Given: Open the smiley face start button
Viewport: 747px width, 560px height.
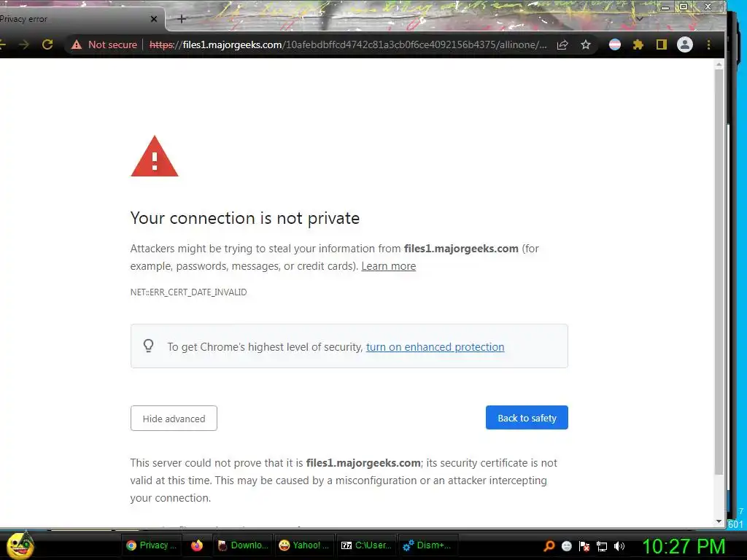Looking at the screenshot, I should (x=20, y=545).
